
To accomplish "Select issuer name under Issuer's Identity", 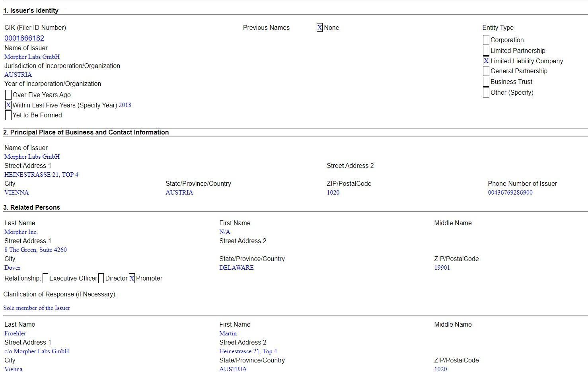I will [x=32, y=56].
